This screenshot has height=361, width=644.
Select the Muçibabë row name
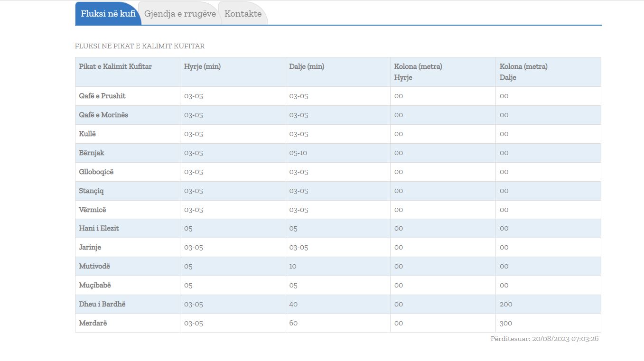(95, 285)
